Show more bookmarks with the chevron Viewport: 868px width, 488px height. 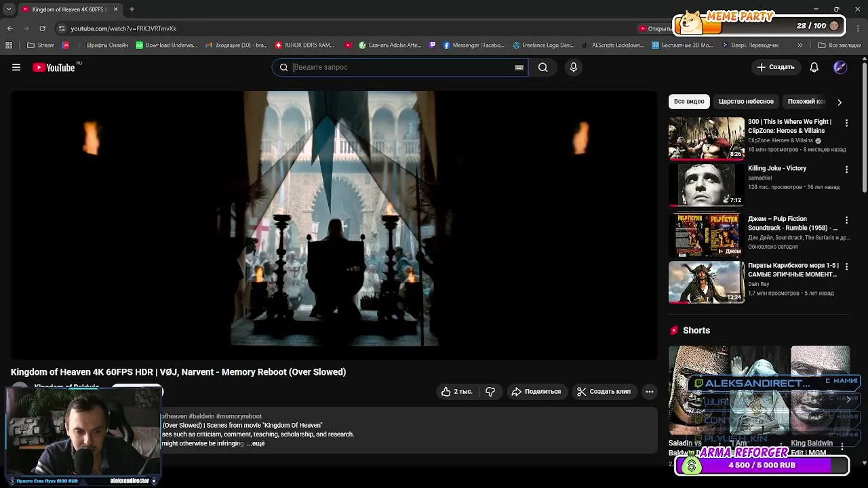(x=800, y=45)
